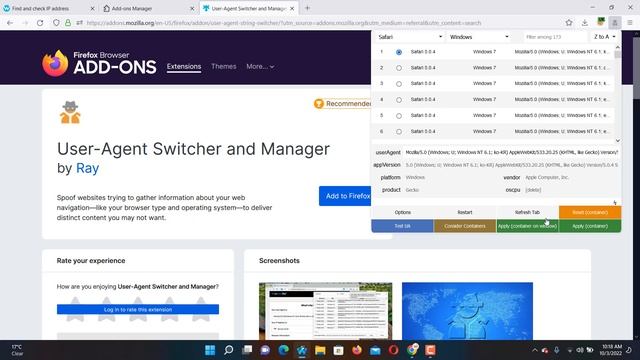
Task: Click the tracking protection shield icon
Action: click(56, 23)
